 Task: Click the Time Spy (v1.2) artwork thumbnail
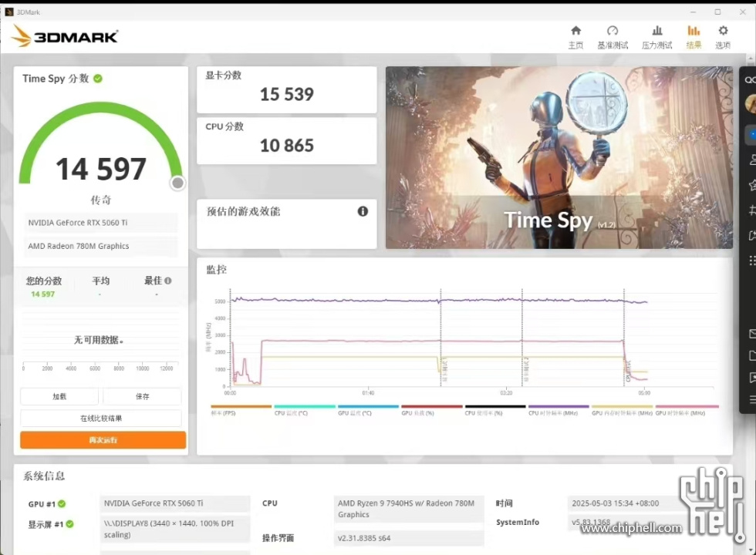coord(559,157)
